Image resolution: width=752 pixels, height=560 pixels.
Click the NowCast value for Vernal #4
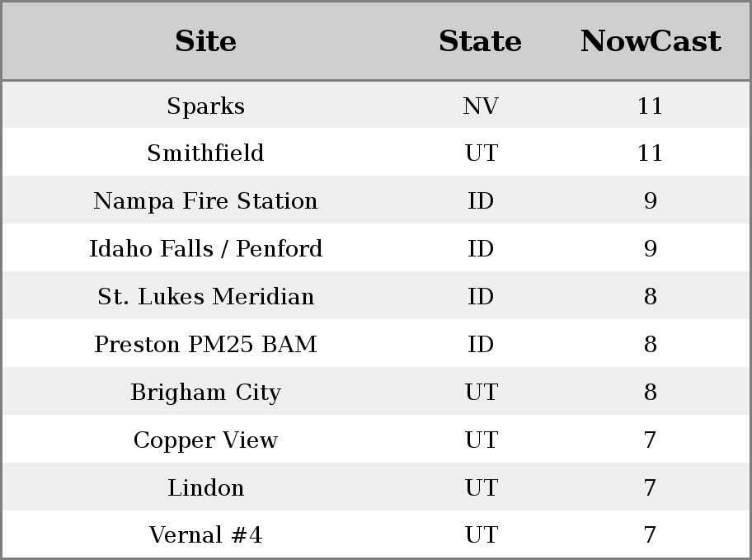650,536
